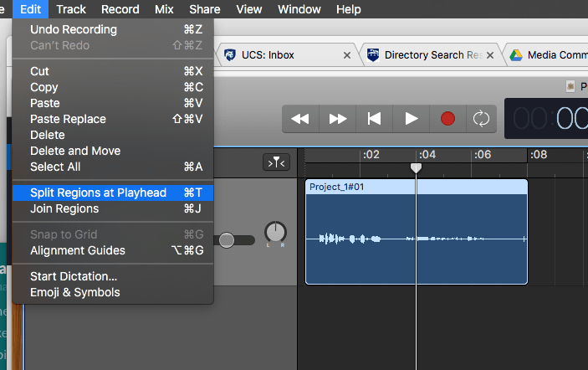Choose Alignment Guides menu item
The image size is (588, 370).
[x=113, y=250]
